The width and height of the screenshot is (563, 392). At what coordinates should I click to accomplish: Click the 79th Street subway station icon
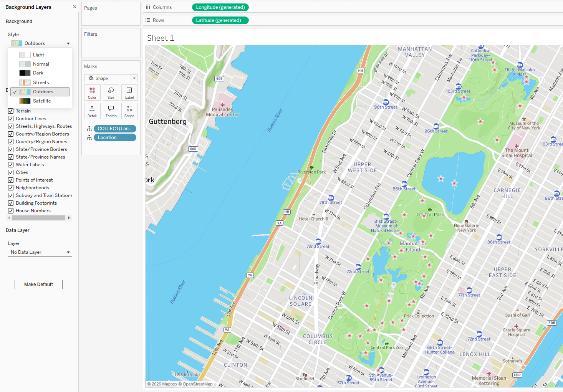(331, 198)
